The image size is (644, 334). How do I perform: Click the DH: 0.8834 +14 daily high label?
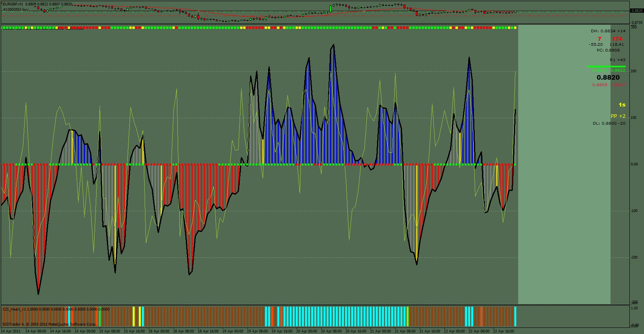pos(608,31)
